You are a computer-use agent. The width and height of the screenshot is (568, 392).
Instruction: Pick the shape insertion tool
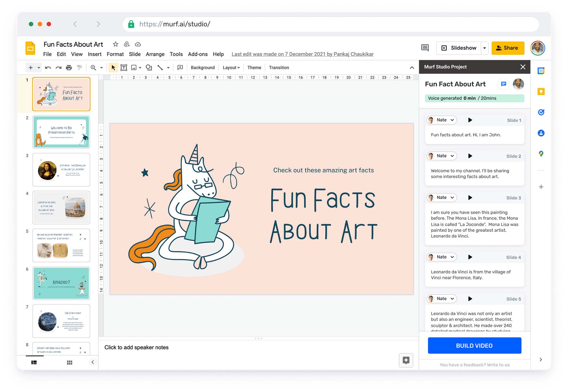148,67
